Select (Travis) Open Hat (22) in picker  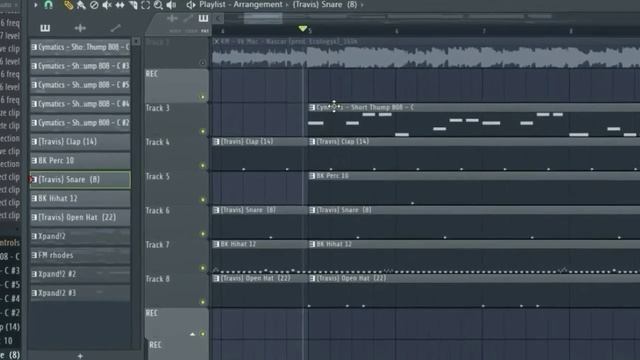80,218
